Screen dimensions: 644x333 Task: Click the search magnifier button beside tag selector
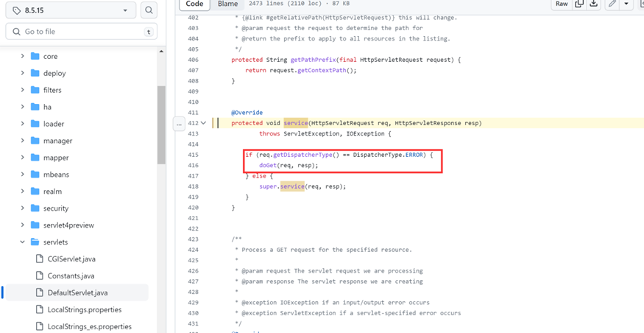(149, 10)
